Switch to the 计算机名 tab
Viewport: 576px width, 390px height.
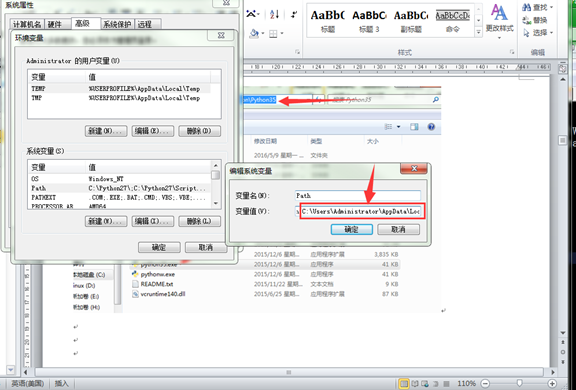(27, 24)
